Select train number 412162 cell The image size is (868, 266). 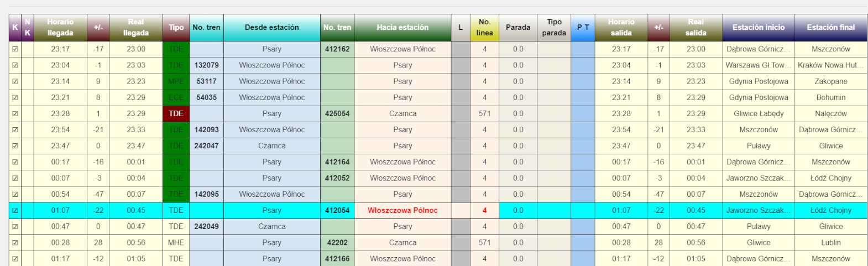[x=337, y=49]
